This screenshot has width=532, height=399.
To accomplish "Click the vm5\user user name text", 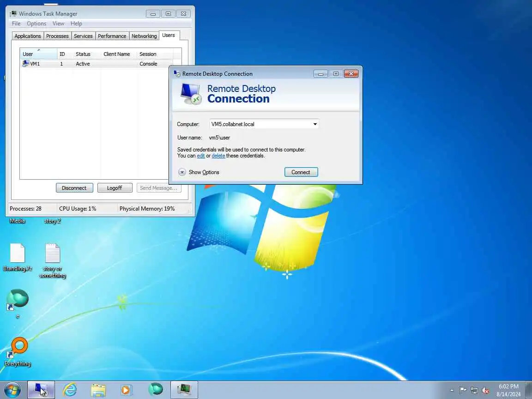I will (219, 138).
